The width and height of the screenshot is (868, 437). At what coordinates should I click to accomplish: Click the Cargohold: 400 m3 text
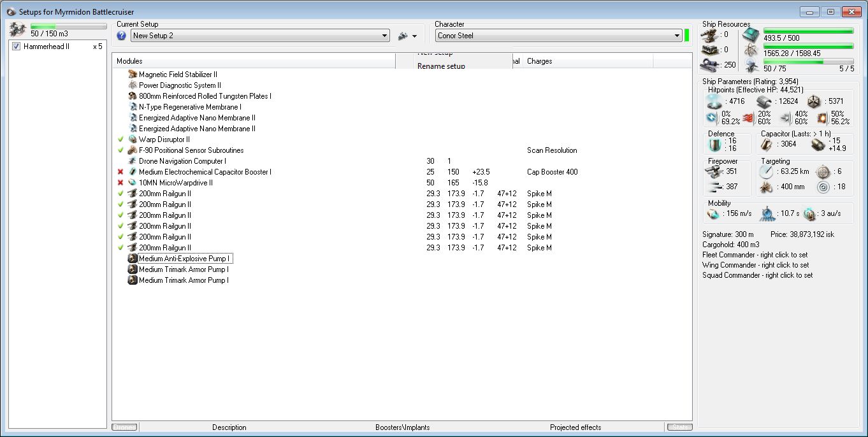pos(731,245)
